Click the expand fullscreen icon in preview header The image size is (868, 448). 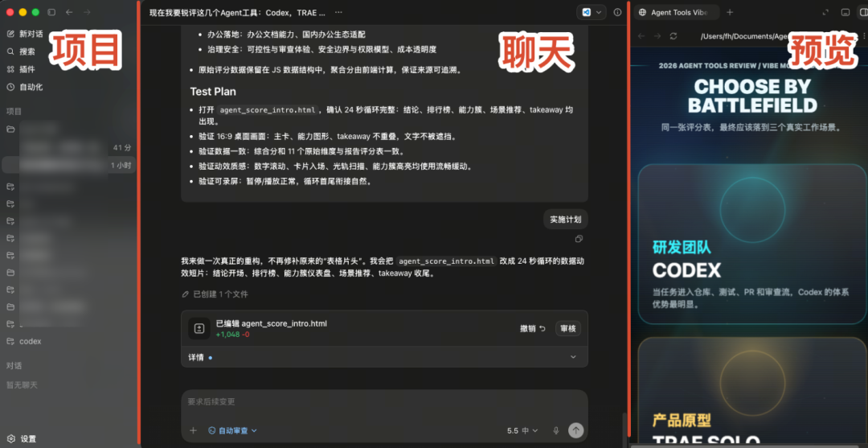coord(825,12)
